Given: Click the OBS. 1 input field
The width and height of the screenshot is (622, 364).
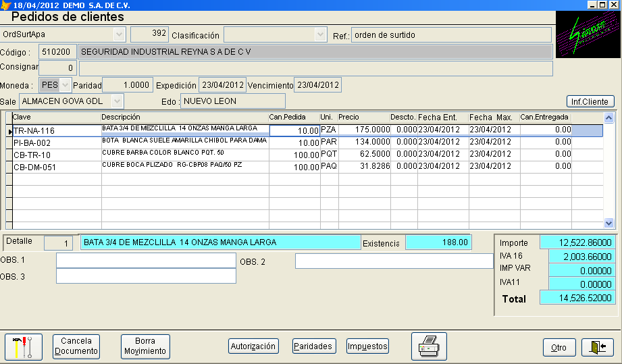Looking at the screenshot, I should (x=146, y=261).
